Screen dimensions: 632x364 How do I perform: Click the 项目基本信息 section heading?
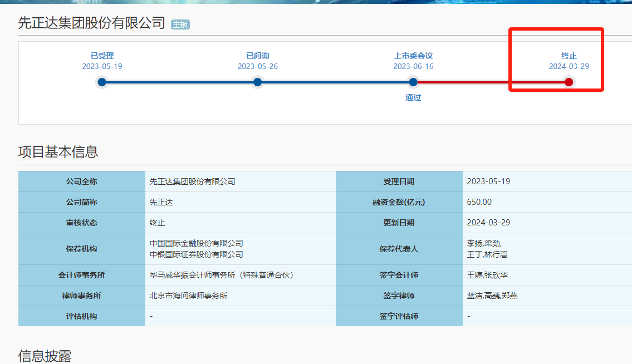pos(58,151)
